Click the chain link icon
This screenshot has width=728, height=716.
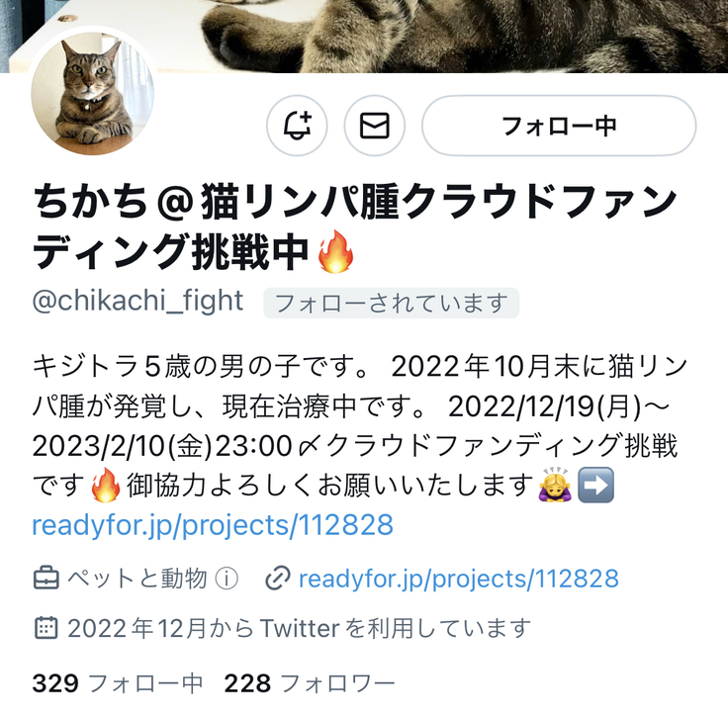[278, 579]
